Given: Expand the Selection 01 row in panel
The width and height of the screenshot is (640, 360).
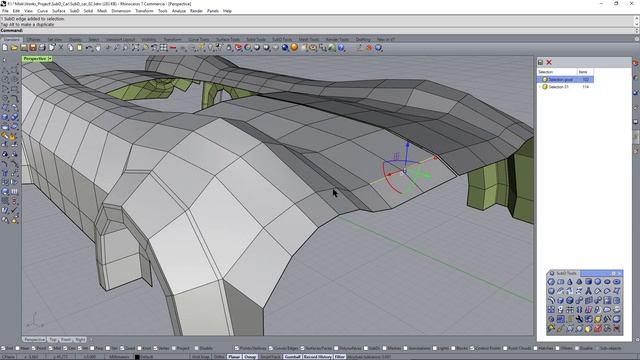Looking at the screenshot, I should tap(540, 87).
